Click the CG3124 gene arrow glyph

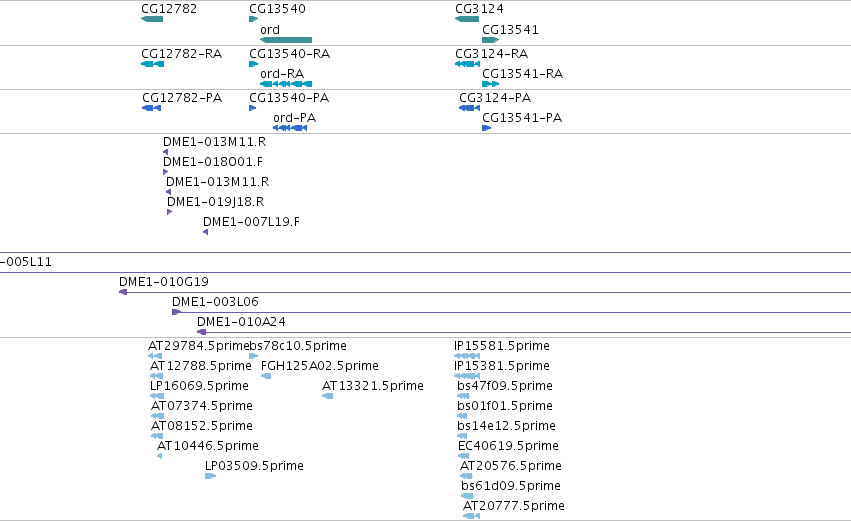[x=467, y=19]
